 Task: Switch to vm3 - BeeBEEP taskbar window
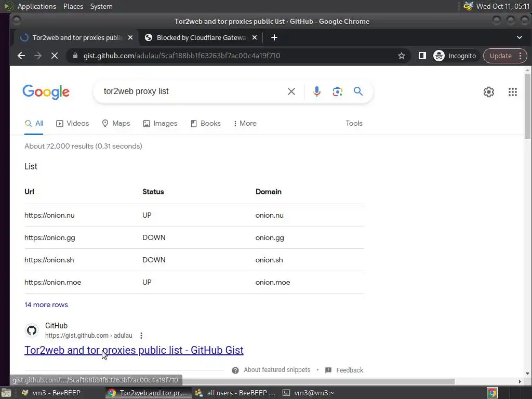click(51, 393)
